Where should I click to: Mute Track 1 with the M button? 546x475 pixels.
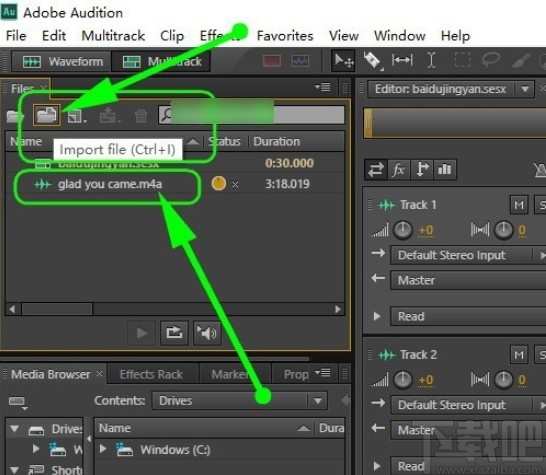tap(519, 205)
